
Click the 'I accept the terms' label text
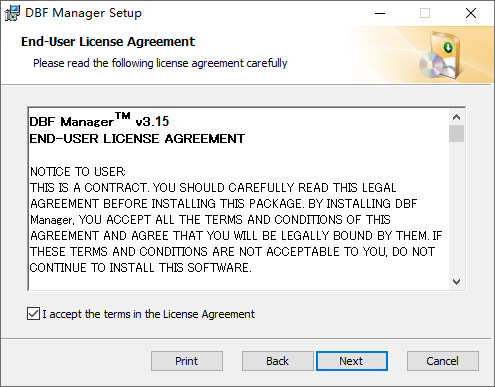(x=148, y=314)
